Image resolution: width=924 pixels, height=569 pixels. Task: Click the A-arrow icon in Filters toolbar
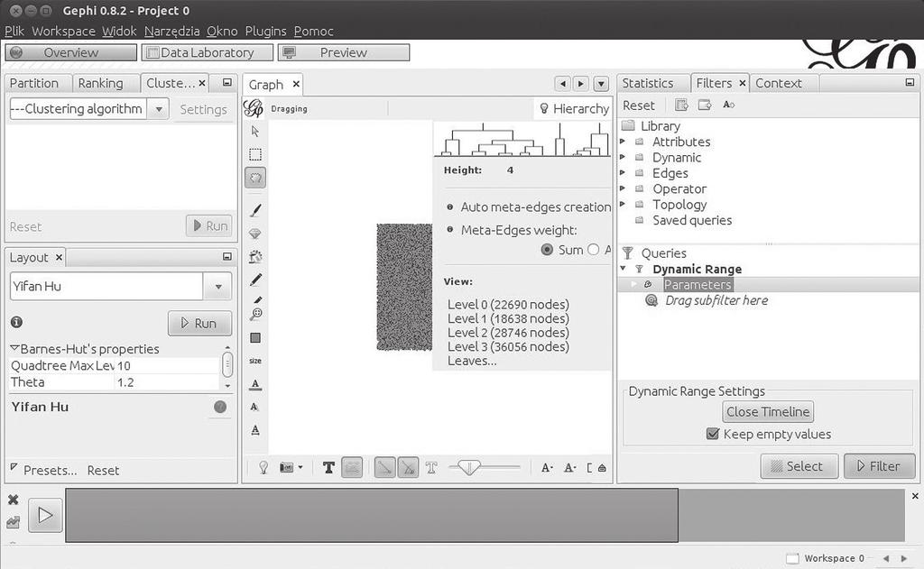729,105
